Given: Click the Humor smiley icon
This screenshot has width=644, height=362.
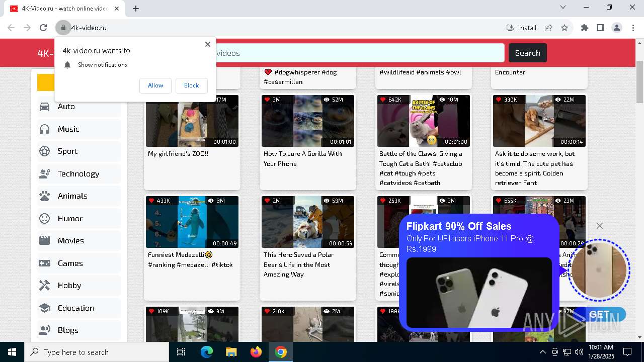Looking at the screenshot, I should pyautogui.click(x=45, y=219).
